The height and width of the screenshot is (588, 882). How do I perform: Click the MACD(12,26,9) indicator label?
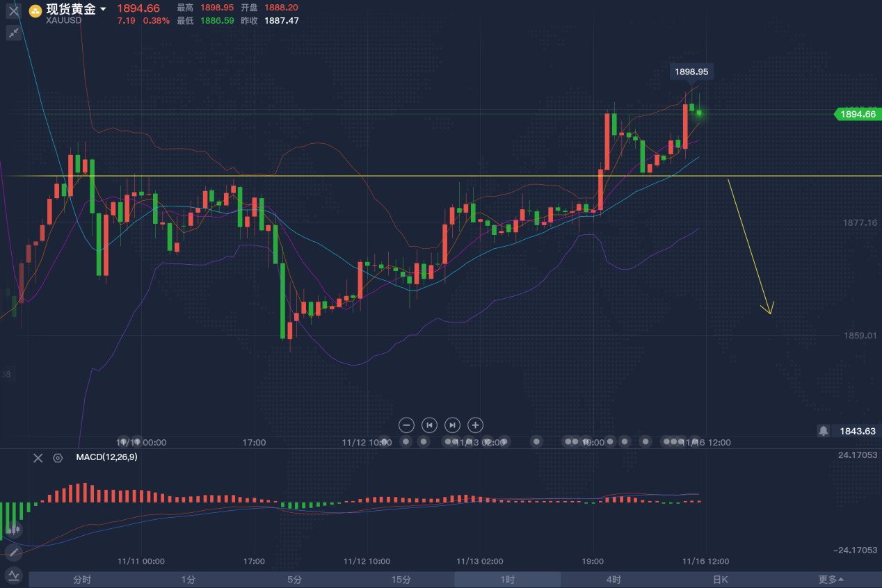click(106, 457)
